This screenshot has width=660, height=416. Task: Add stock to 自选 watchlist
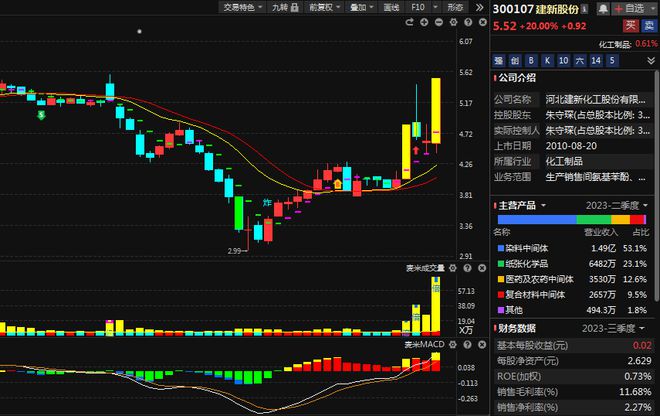pos(629,9)
